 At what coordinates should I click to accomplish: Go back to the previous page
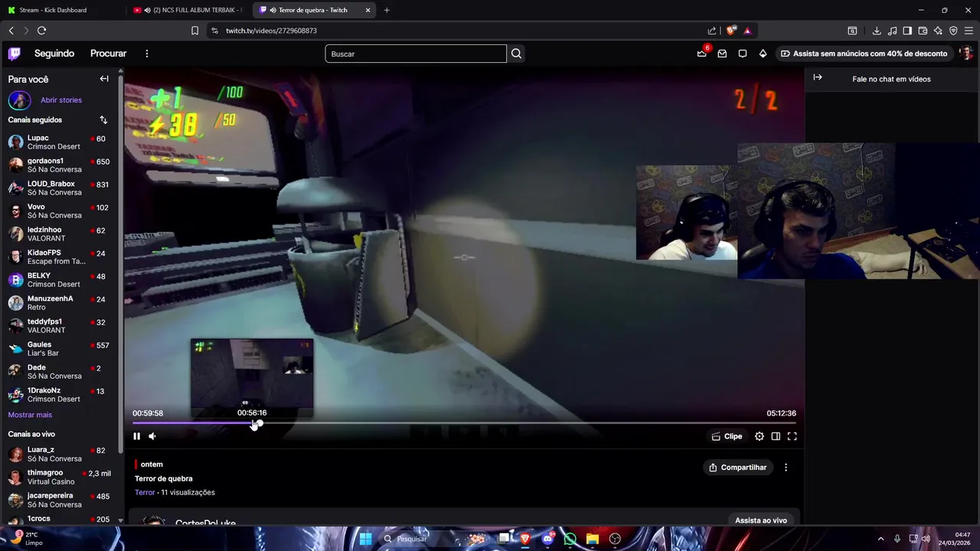[11, 31]
